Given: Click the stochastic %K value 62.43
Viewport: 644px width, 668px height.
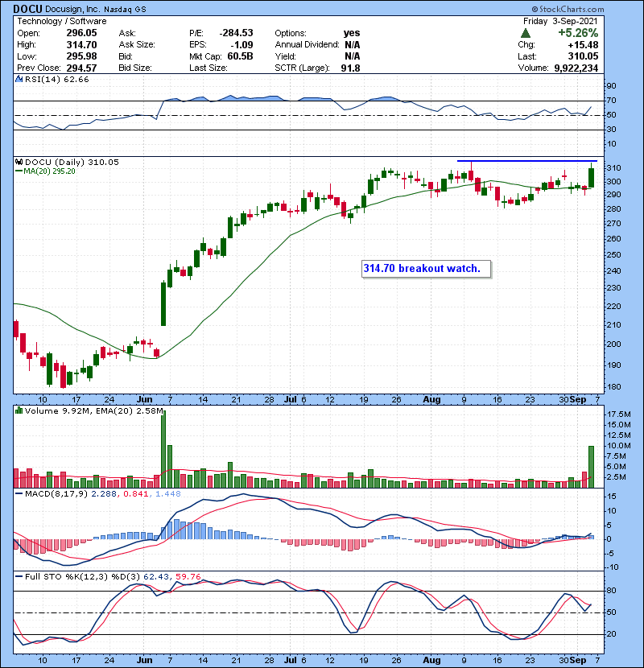Looking at the screenshot, I should [x=155, y=576].
